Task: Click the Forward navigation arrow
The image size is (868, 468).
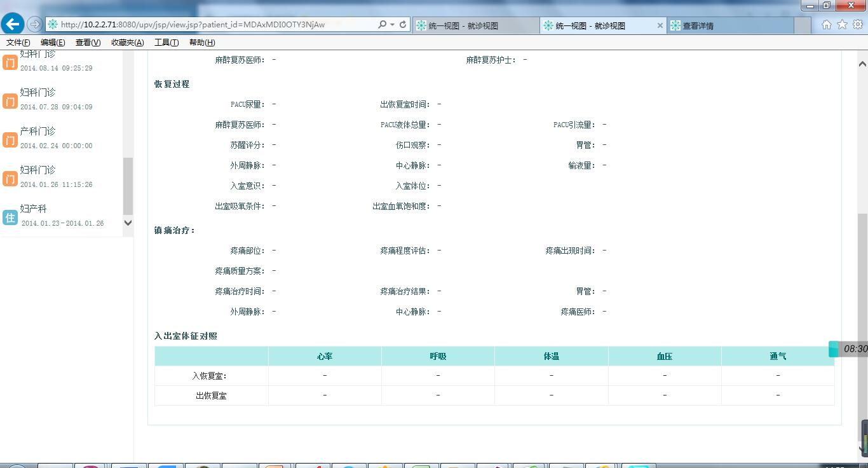Action: [x=35, y=24]
